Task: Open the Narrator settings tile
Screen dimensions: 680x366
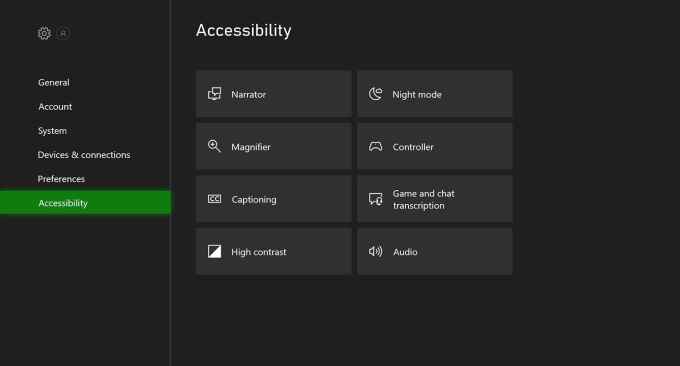Action: [274, 94]
